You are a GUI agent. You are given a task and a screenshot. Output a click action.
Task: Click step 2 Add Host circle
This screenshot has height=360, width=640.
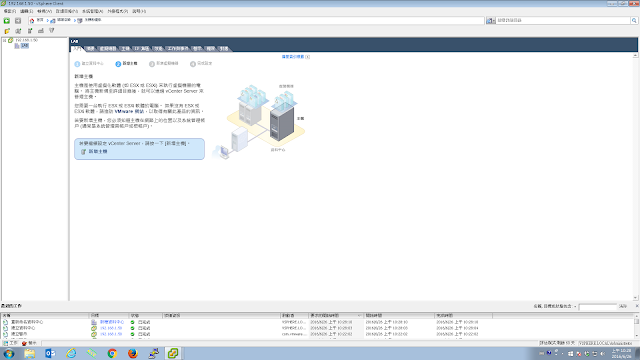tap(118, 64)
